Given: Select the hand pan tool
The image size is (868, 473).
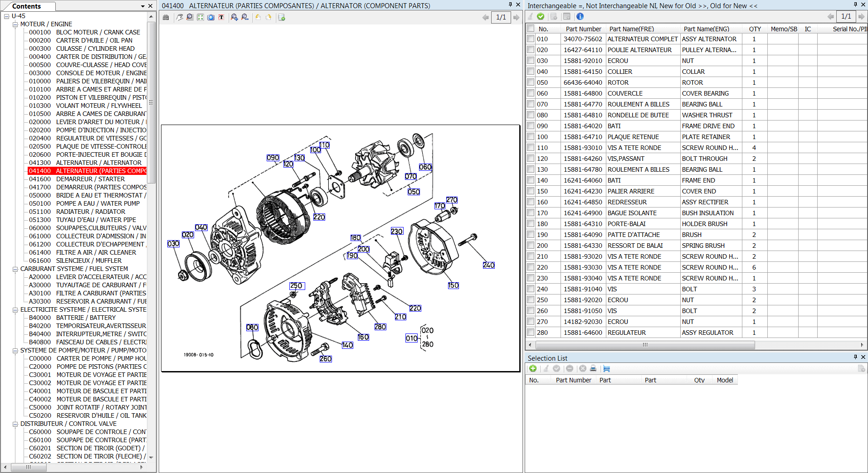Looking at the screenshot, I should click(x=180, y=17).
